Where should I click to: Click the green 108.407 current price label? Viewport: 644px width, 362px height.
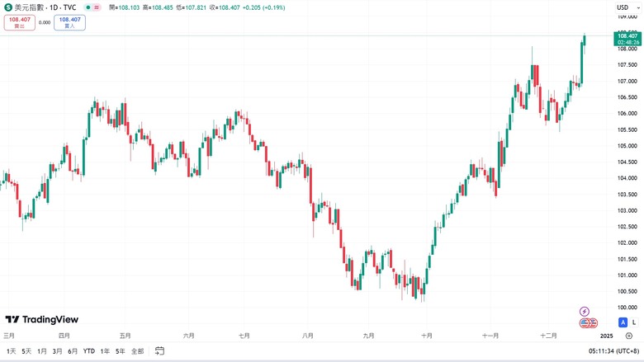[x=627, y=39]
